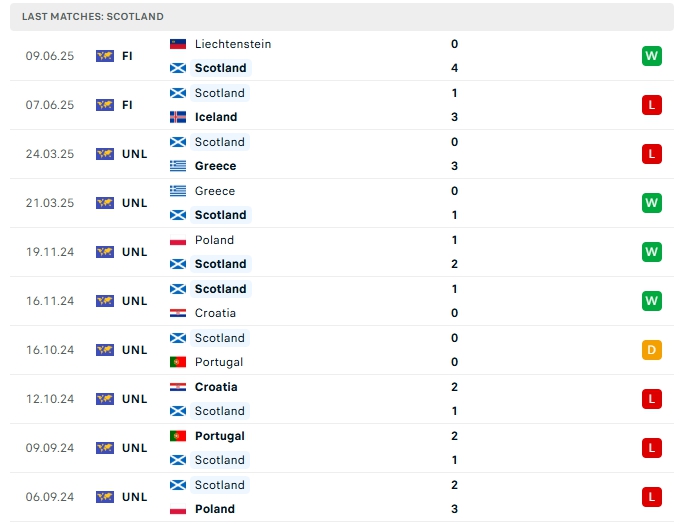Screen dimensions: 679x524
Task: Click the orange D badge for Portugal draw
Action: point(652,350)
